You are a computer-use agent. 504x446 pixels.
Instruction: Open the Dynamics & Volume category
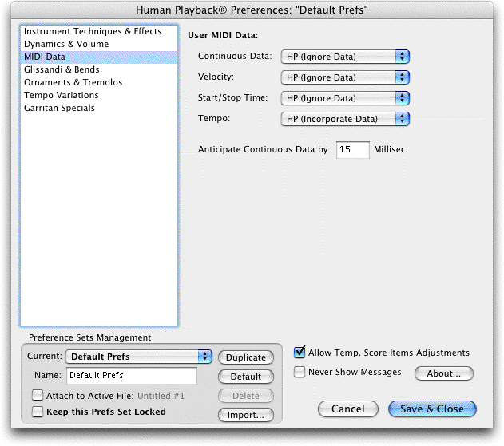pos(99,45)
